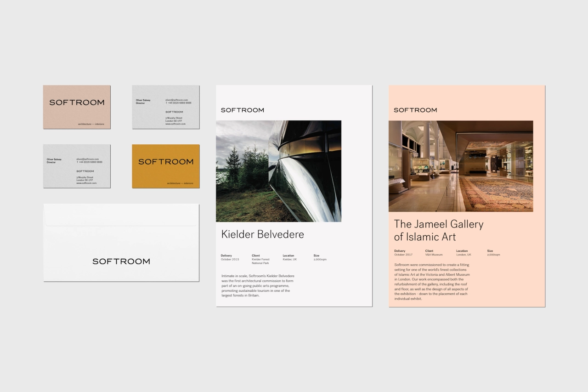Open the Kielder Belvedere forest photo
Image resolution: width=588 pixels, height=392 pixels.
pyautogui.click(x=278, y=171)
